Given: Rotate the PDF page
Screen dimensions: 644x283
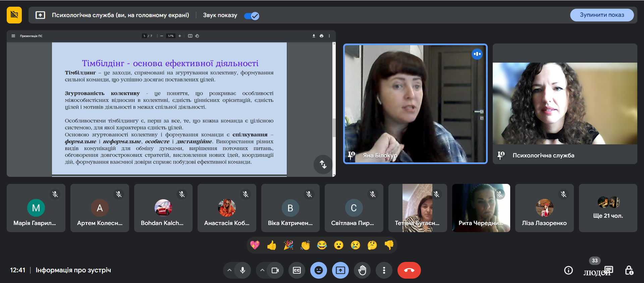Looking at the screenshot, I should [x=197, y=36].
